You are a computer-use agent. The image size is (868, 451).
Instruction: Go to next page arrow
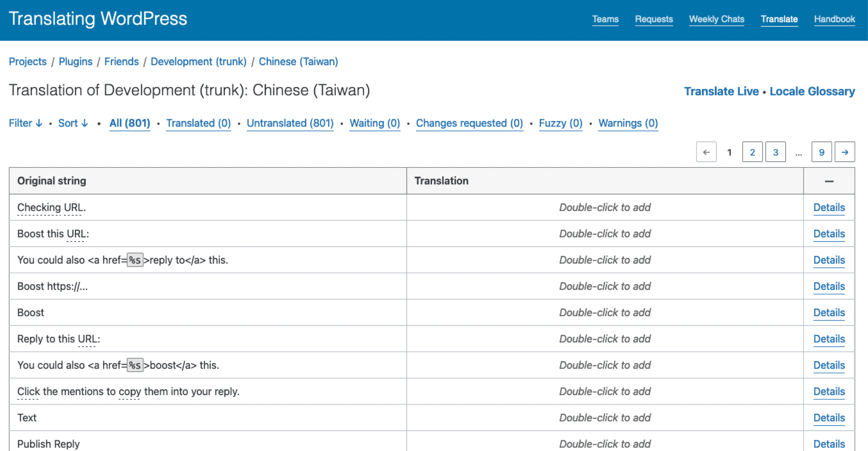click(845, 152)
